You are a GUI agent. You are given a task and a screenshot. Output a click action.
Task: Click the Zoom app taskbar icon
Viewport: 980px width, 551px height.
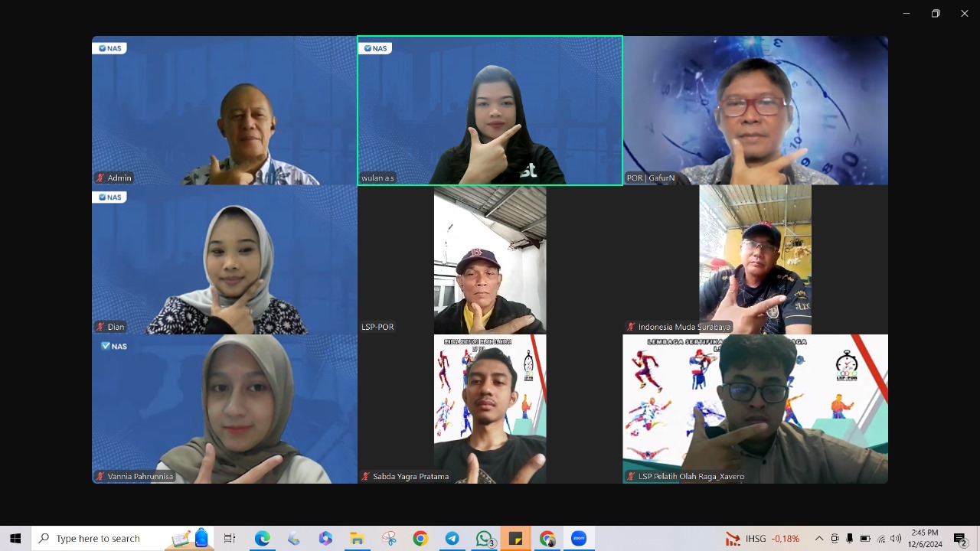(x=579, y=539)
